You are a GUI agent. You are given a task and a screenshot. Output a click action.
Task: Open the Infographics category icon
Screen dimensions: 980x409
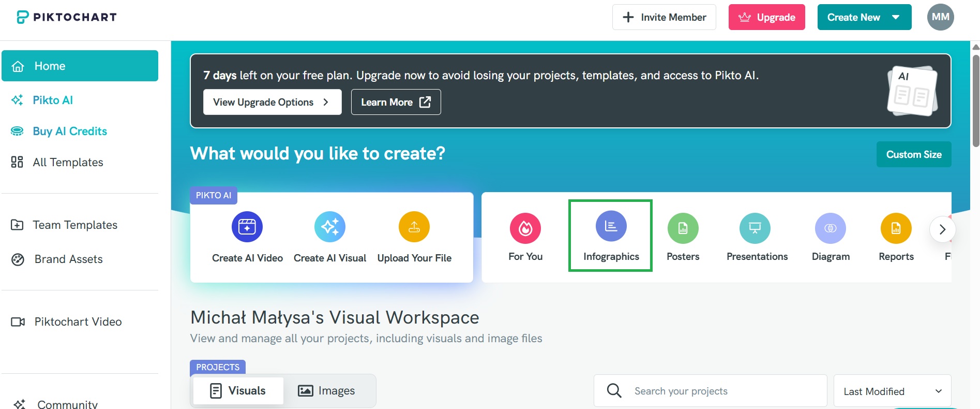click(611, 226)
